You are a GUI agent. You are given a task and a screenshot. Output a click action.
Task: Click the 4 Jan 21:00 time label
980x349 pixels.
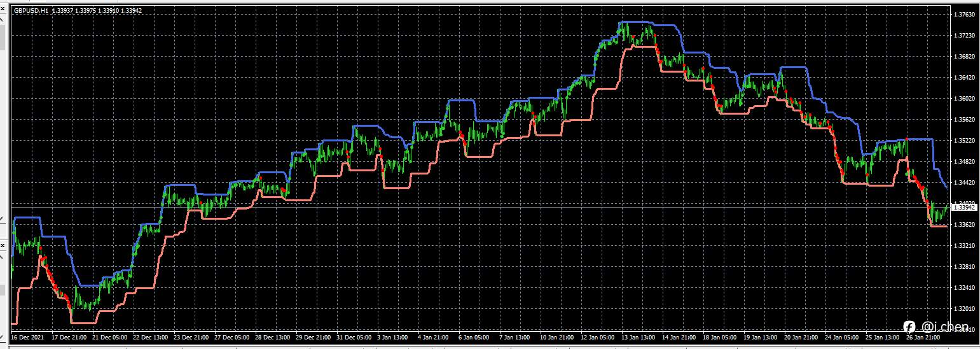pos(433,337)
